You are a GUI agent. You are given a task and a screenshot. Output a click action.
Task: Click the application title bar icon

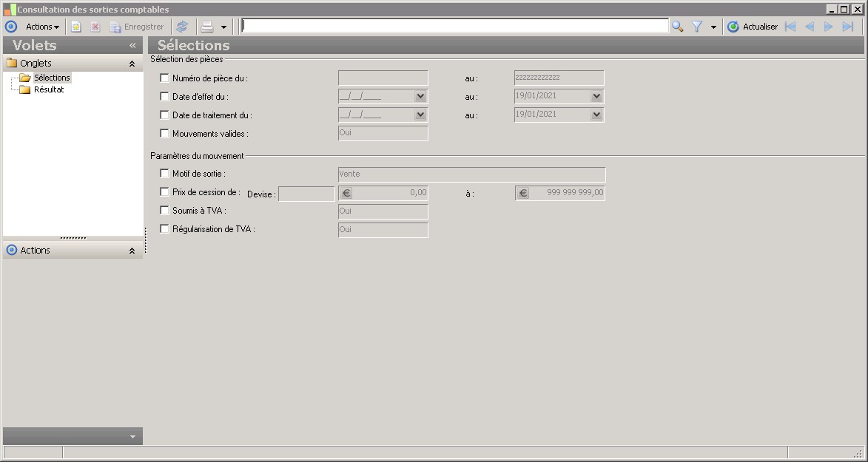pyautogui.click(x=10, y=10)
